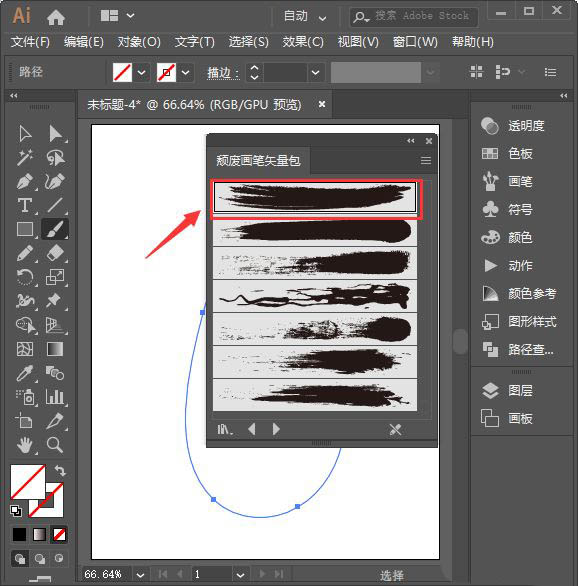578x586 pixels.
Task: Select the Direct Selection tool
Action: click(55, 133)
